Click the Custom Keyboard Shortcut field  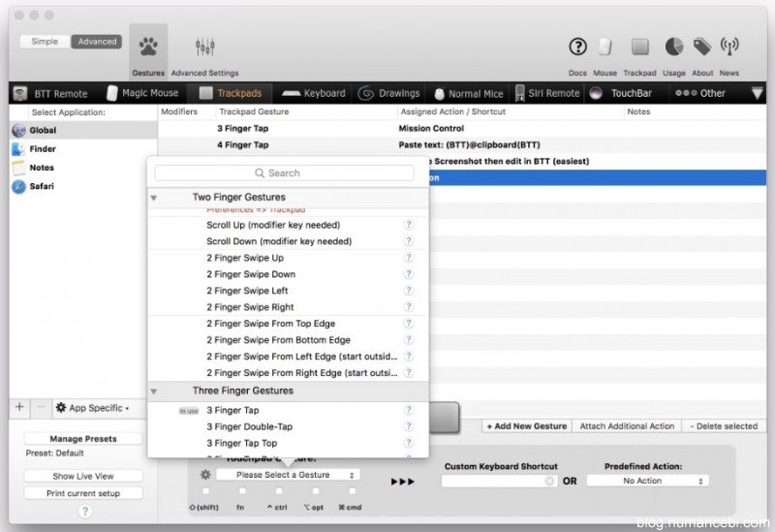[x=499, y=481]
